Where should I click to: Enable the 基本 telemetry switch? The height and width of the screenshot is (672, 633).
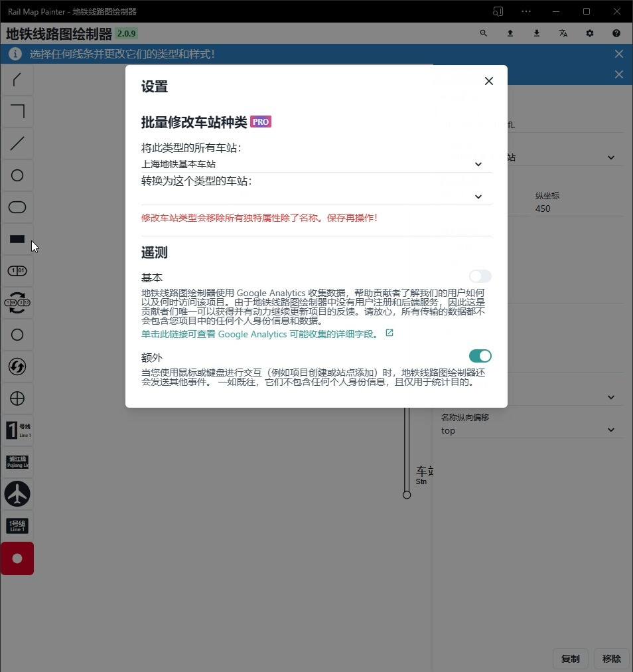(480, 276)
